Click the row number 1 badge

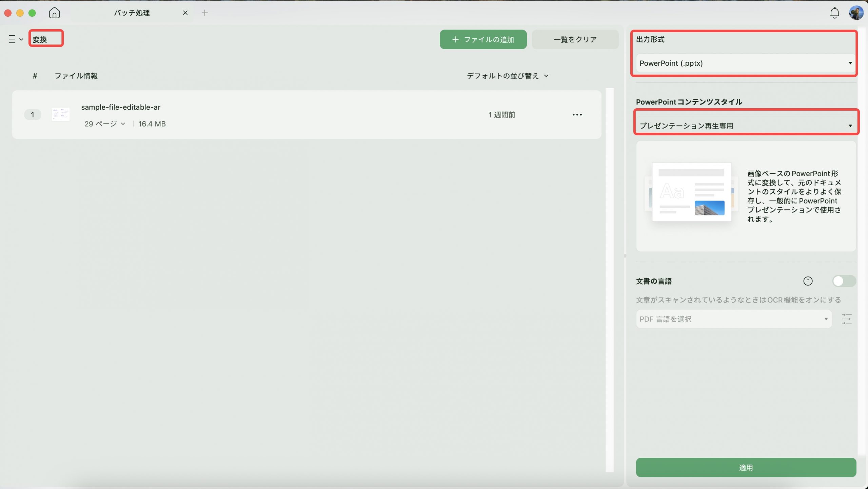coord(33,115)
